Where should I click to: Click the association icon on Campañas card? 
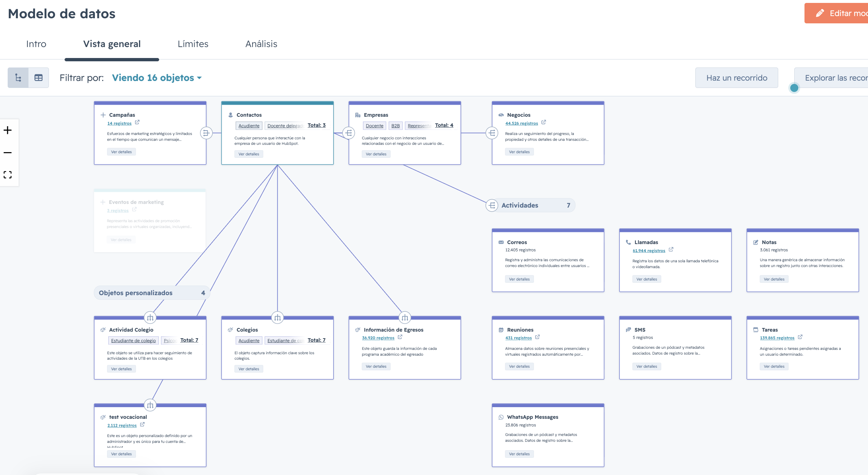(x=206, y=133)
